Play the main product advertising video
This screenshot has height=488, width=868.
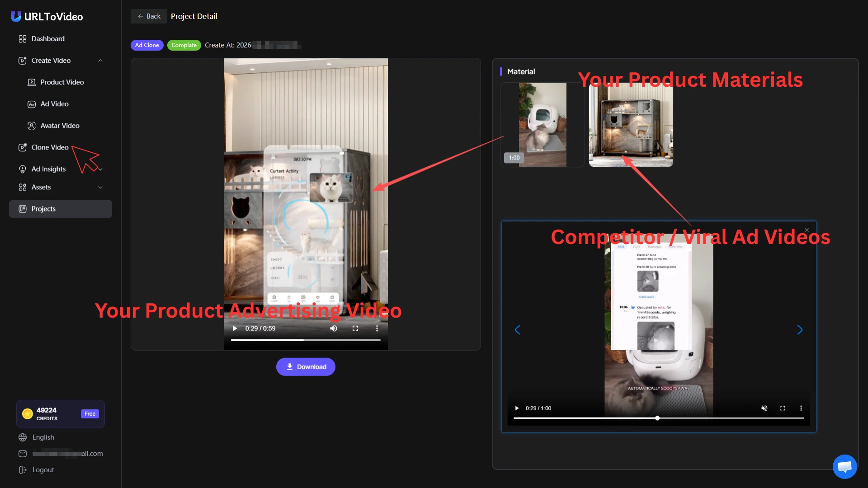coord(235,328)
